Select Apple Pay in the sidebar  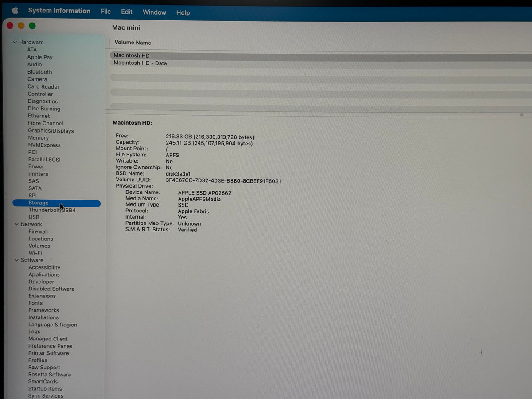click(x=40, y=57)
